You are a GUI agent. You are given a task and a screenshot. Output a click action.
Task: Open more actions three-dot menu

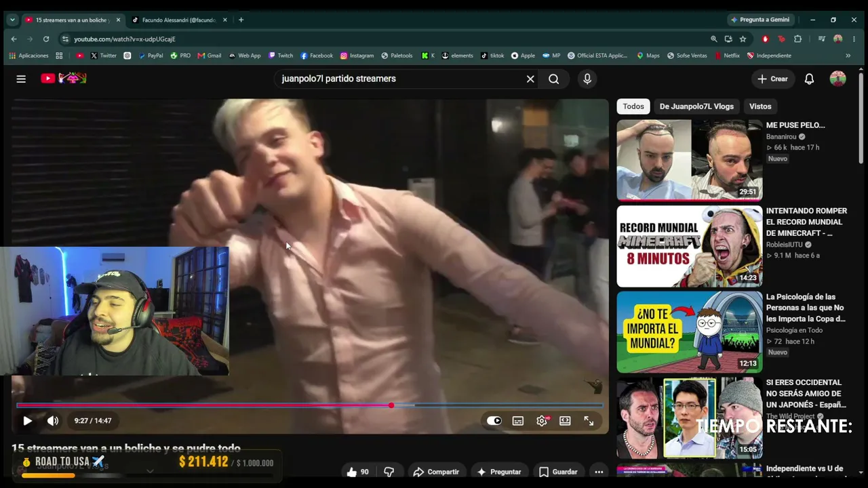599,472
